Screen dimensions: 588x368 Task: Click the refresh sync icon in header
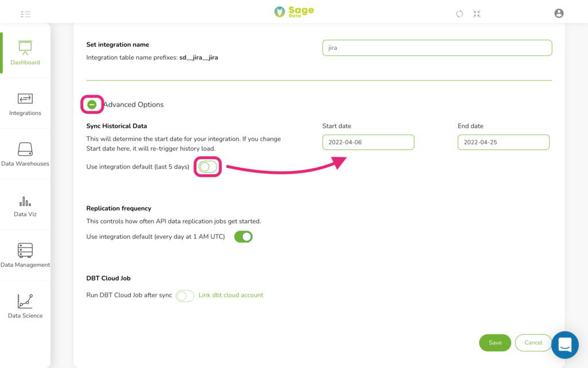click(x=459, y=14)
